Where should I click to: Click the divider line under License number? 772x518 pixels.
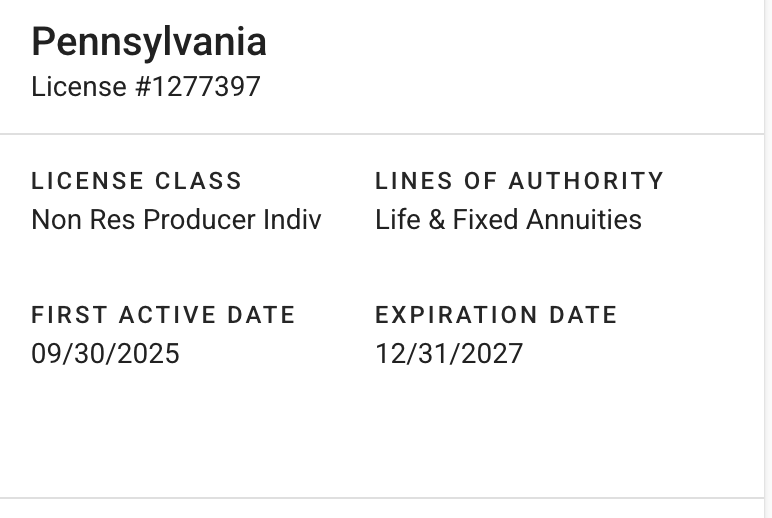pos(380,134)
